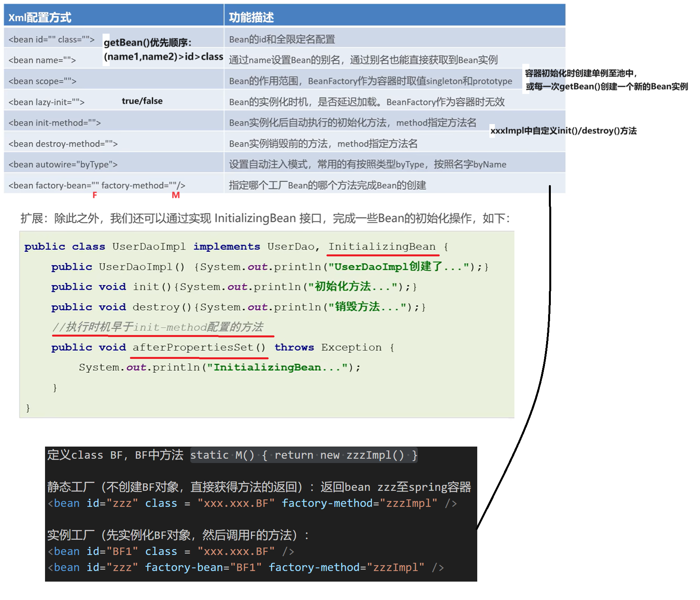The image size is (700, 600).
Task: Click the true/false note beside lazy-init
Action: pos(142,101)
